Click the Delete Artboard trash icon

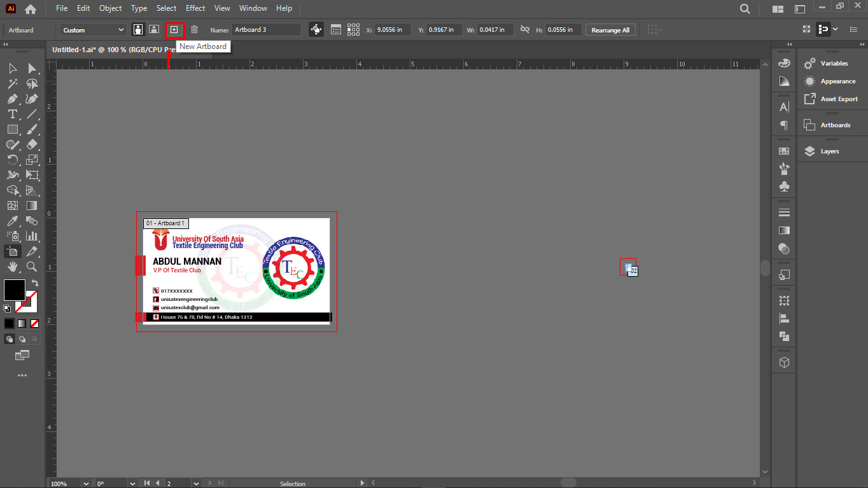[195, 30]
